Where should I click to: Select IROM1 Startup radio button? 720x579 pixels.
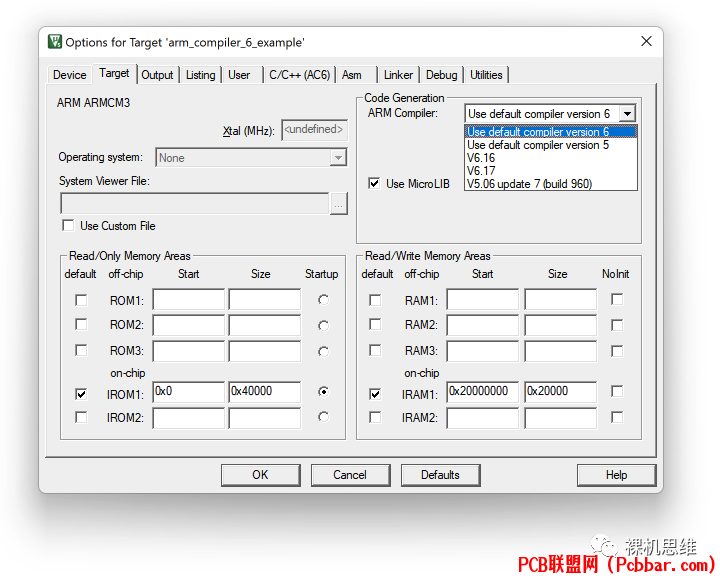pyautogui.click(x=323, y=392)
